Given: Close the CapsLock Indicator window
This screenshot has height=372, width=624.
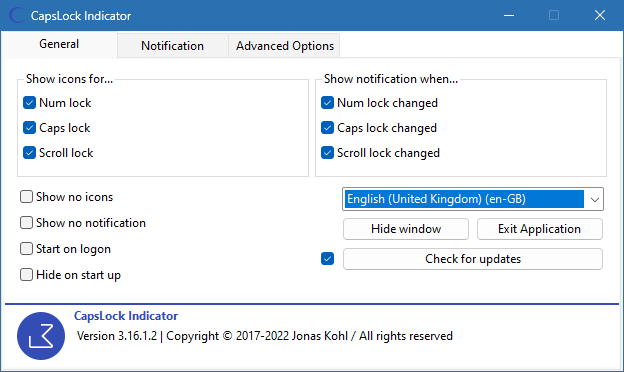Looking at the screenshot, I should click(x=600, y=16).
